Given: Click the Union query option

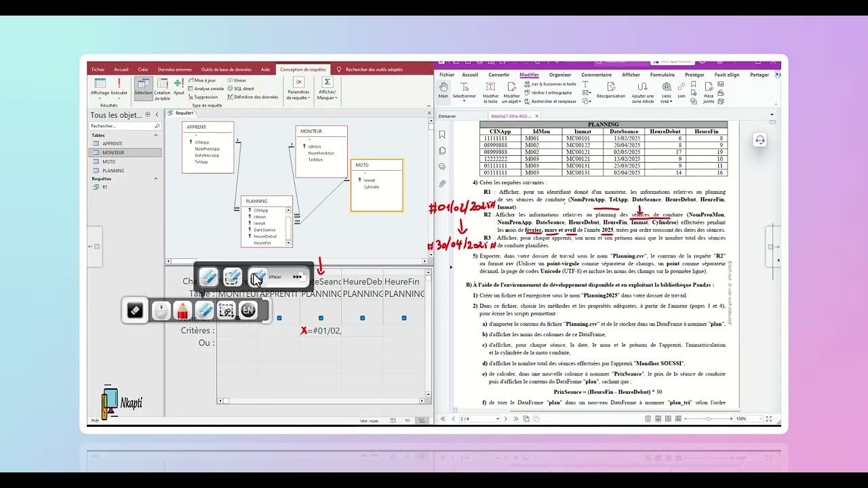Looking at the screenshot, I should click(x=237, y=80).
